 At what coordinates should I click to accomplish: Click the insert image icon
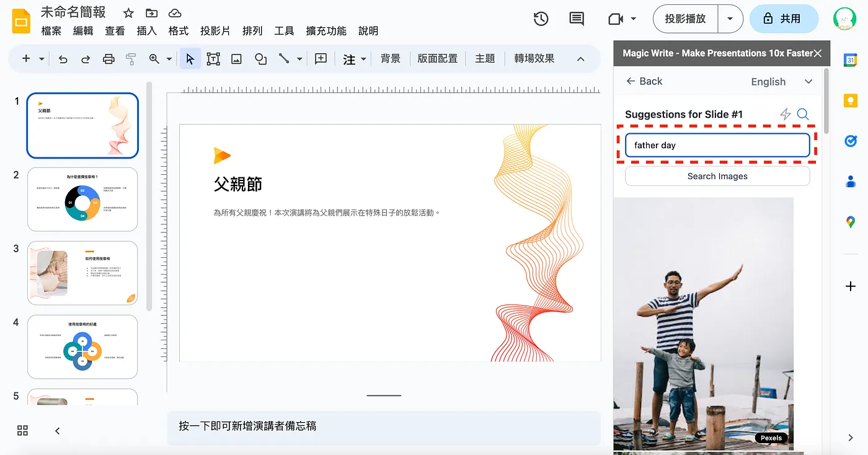click(x=236, y=59)
